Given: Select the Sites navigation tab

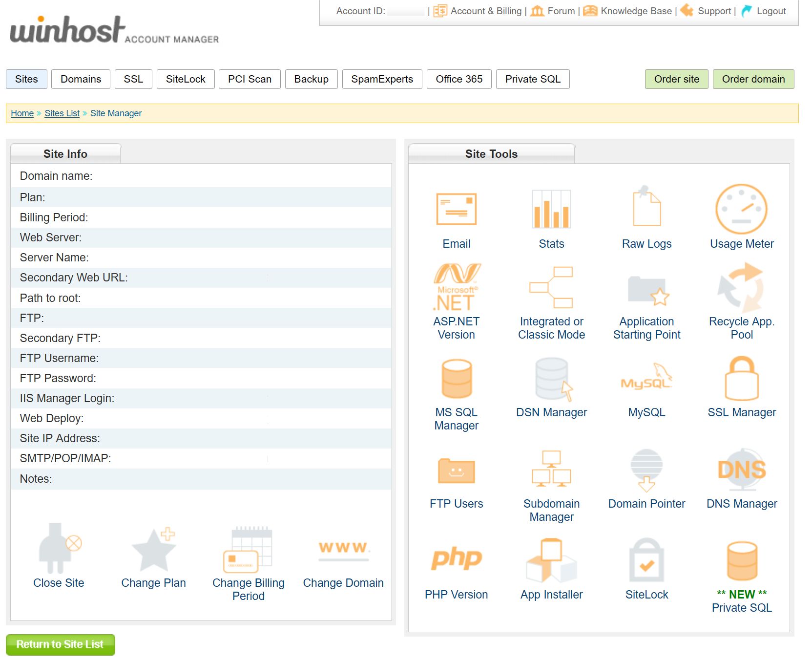Looking at the screenshot, I should (26, 79).
